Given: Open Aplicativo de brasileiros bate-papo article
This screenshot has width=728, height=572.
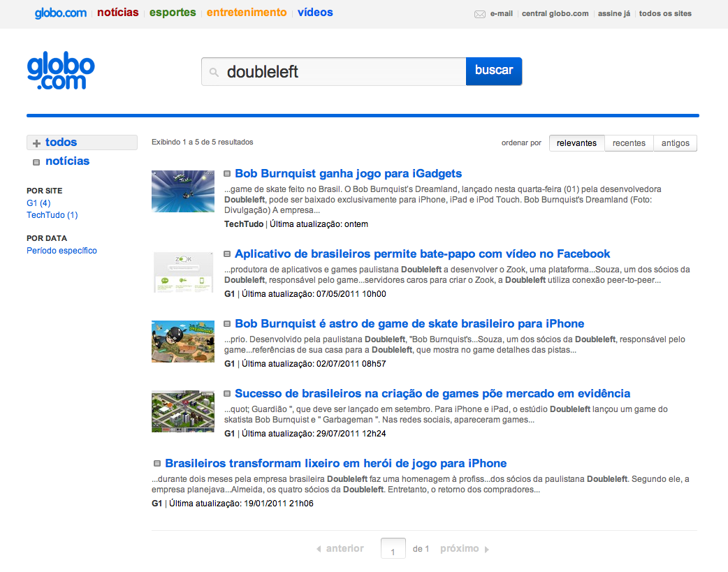Looking at the screenshot, I should pos(422,254).
